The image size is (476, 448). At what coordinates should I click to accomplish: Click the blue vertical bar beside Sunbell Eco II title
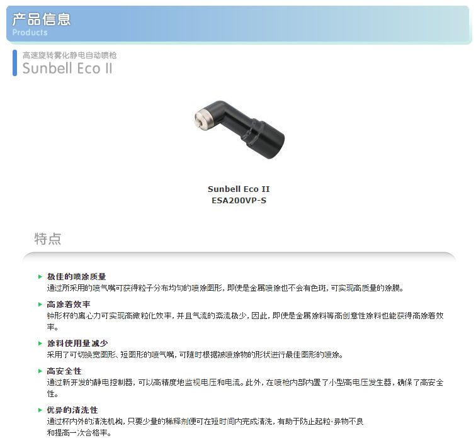[x=14, y=63]
